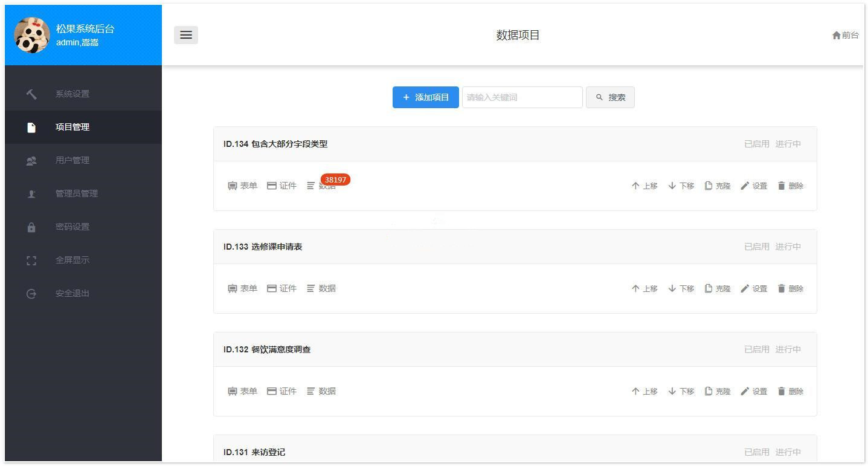Image resolution: width=868 pixels, height=466 pixels.
Task: Move the 餐饮满意度调查 project down with 下移
Action: click(x=680, y=391)
